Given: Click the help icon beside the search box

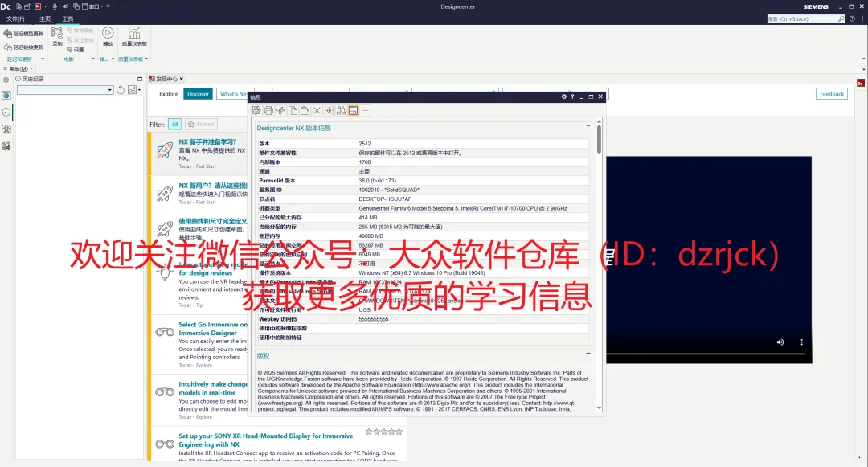Looking at the screenshot, I should pyautogui.click(x=852, y=18).
